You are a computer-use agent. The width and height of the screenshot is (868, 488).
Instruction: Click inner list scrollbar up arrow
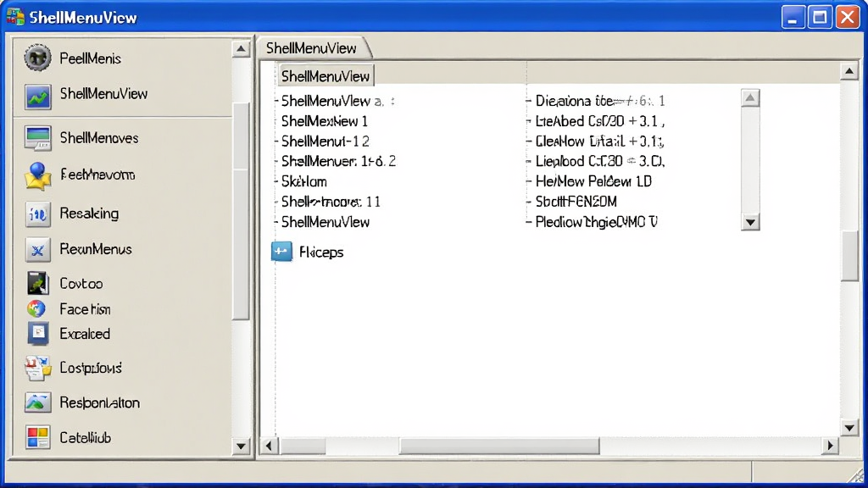pyautogui.click(x=750, y=98)
